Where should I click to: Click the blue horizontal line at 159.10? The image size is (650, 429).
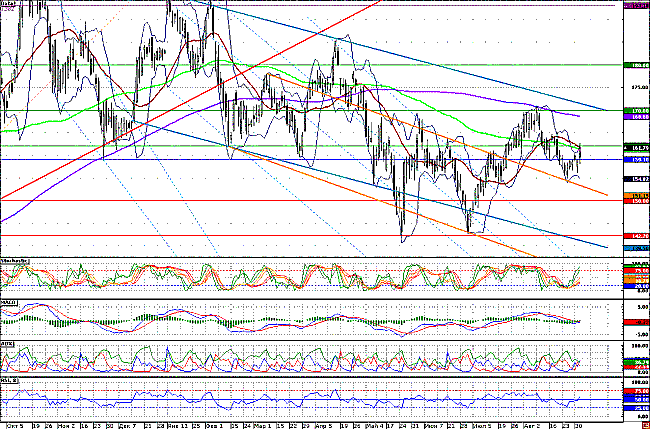click(300, 159)
